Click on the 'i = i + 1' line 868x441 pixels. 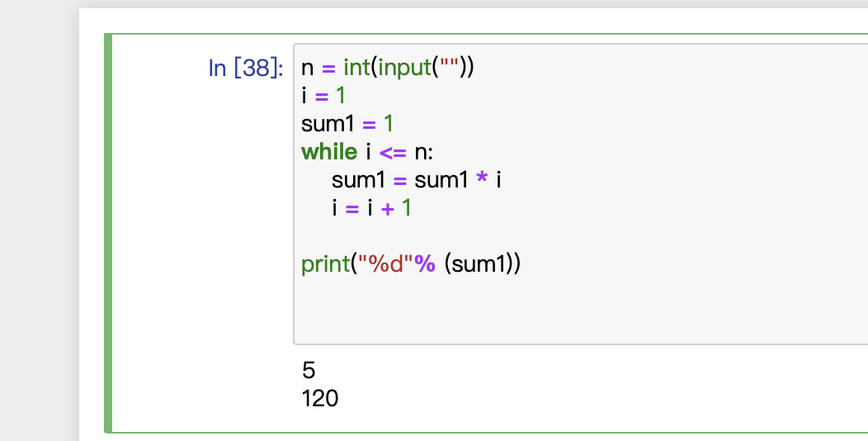click(371, 208)
